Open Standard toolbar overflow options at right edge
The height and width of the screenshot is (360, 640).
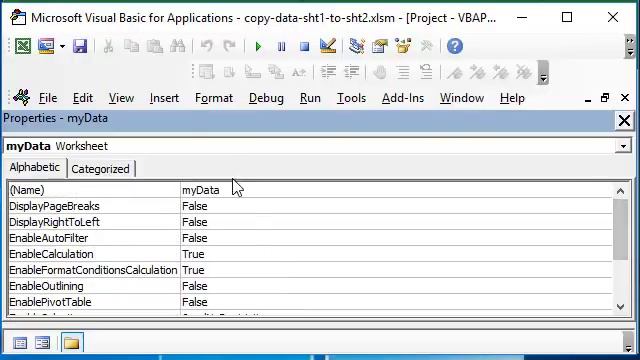[630, 47]
